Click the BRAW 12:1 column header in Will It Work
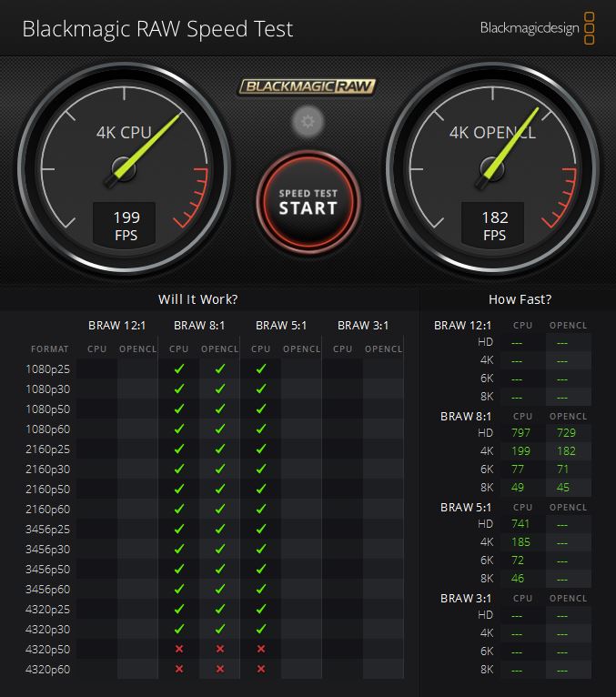This screenshot has height=697, width=616. pyautogui.click(x=116, y=326)
